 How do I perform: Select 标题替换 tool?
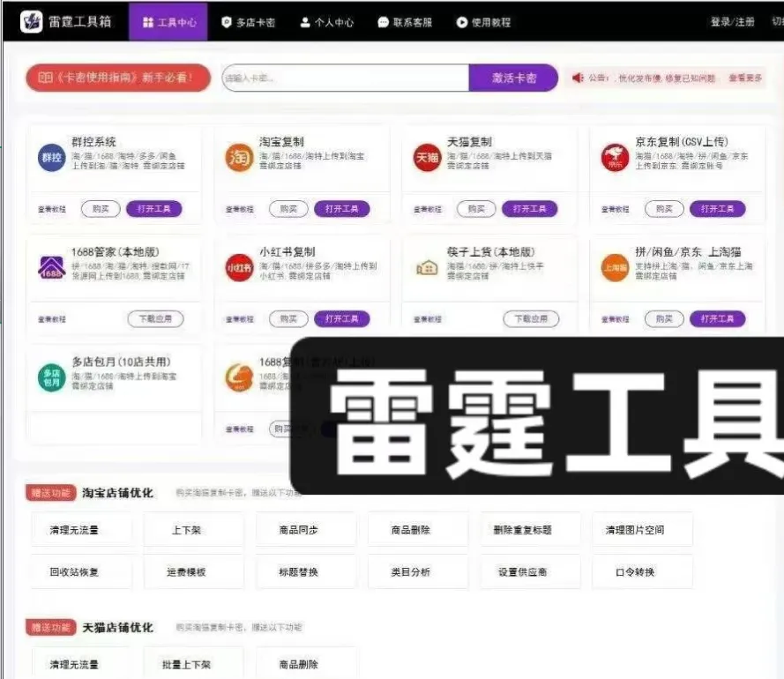306,571
